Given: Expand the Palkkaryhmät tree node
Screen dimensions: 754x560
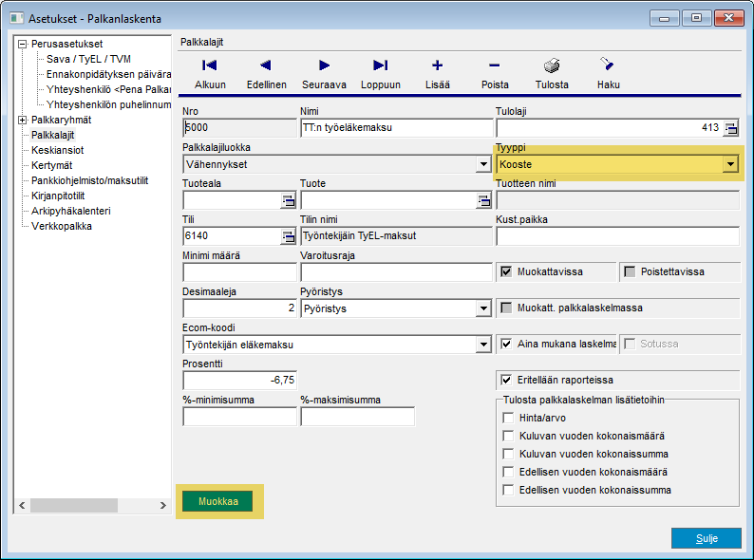Looking at the screenshot, I should pos(22,121).
